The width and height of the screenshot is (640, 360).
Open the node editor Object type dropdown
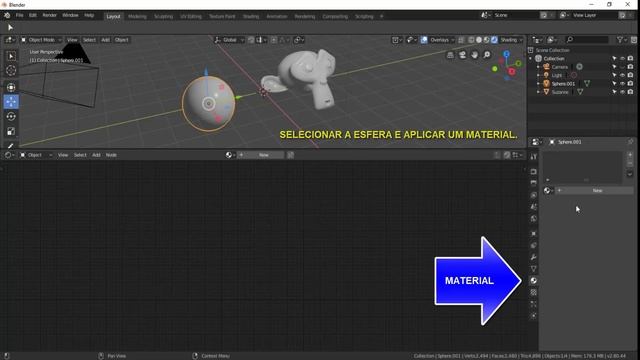36,155
